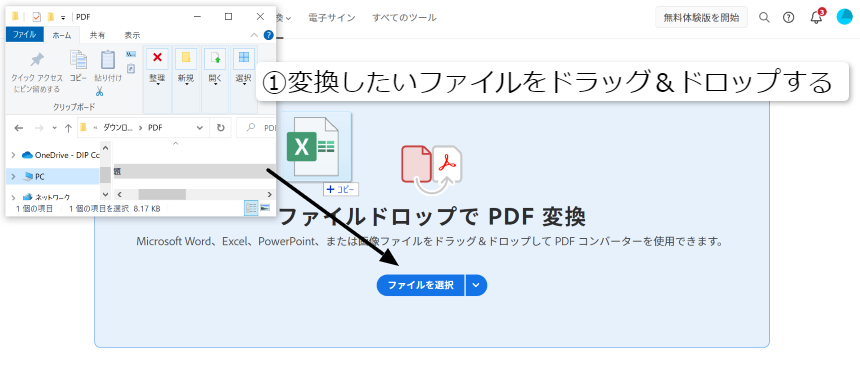Viewport: 860px width, 383px height.
Task: Click the Copy icon in Explorer ribbon
Action: pos(78,59)
